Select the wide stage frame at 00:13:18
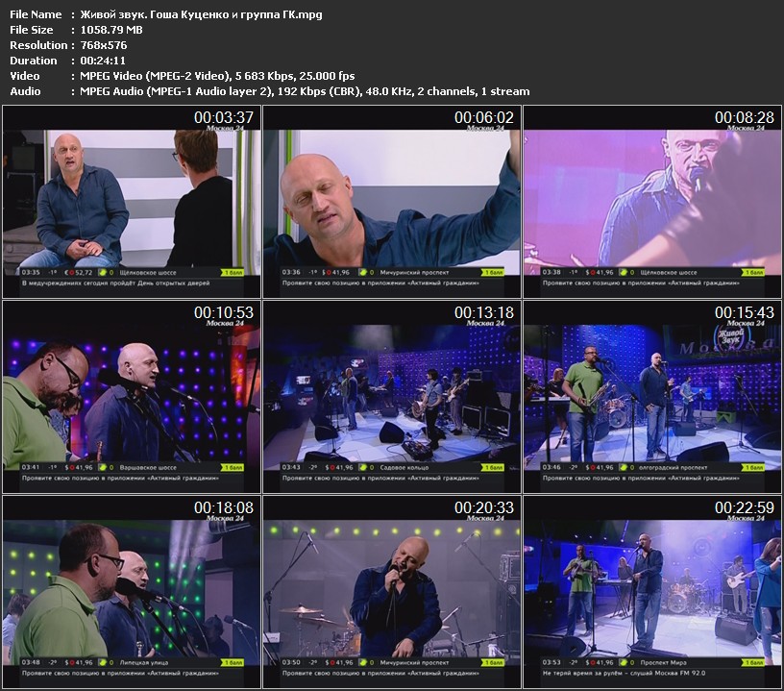This screenshot has width=784, height=691. [x=391, y=394]
